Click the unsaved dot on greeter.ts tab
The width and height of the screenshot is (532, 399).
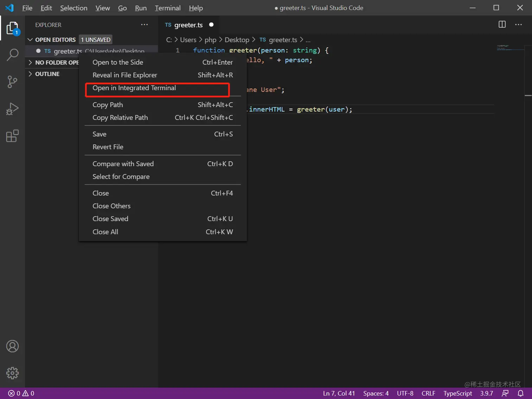[211, 25]
